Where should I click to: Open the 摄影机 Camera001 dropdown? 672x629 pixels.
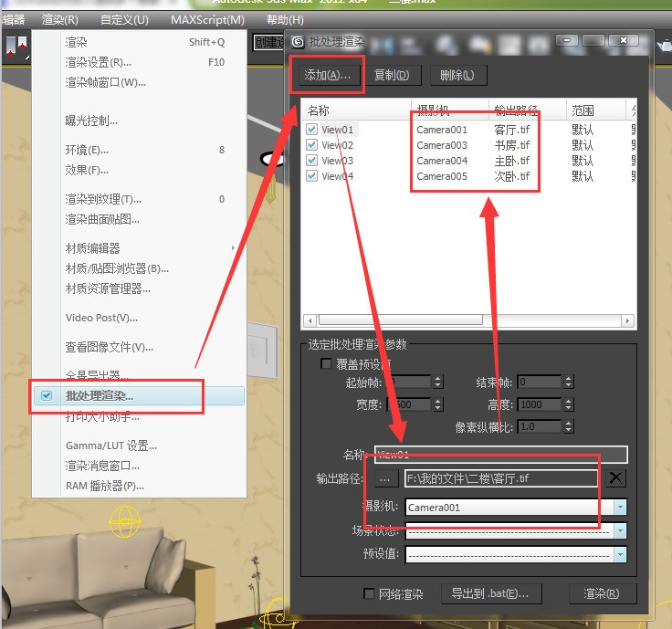tap(620, 508)
